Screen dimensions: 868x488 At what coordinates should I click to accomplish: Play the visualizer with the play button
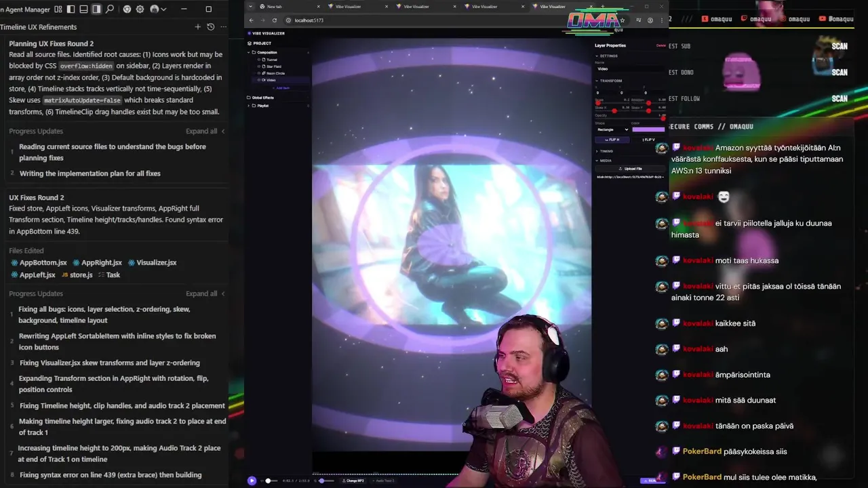(252, 481)
